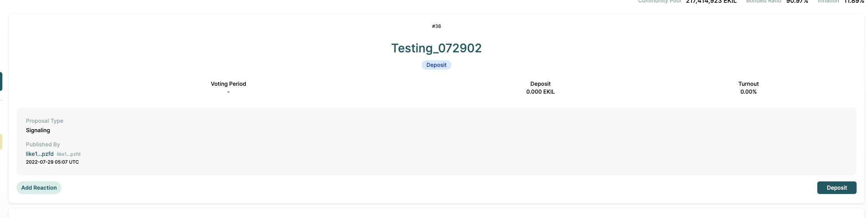
Task: Click the blue Deposit status badge
Action: point(436,65)
